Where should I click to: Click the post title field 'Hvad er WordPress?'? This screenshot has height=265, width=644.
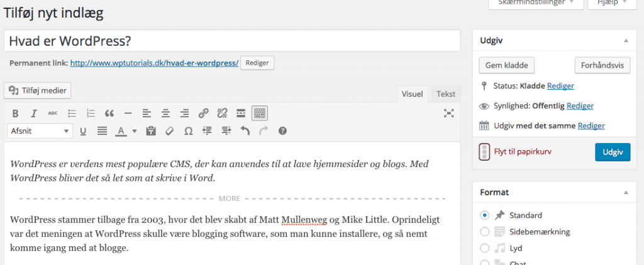[x=232, y=41]
